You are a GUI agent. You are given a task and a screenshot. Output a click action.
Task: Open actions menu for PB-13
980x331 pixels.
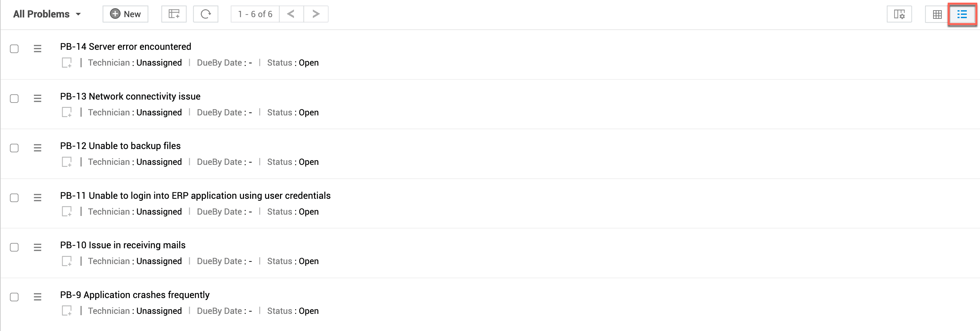(37, 99)
